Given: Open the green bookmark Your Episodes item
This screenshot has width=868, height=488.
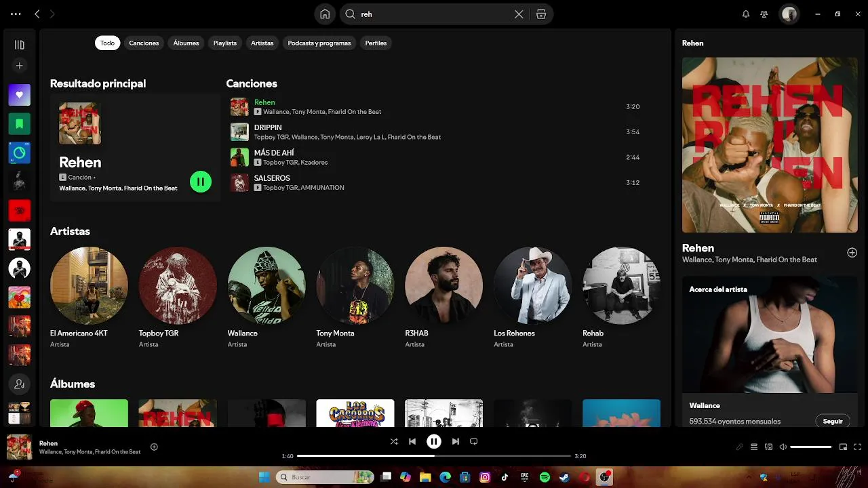Looking at the screenshot, I should [19, 124].
